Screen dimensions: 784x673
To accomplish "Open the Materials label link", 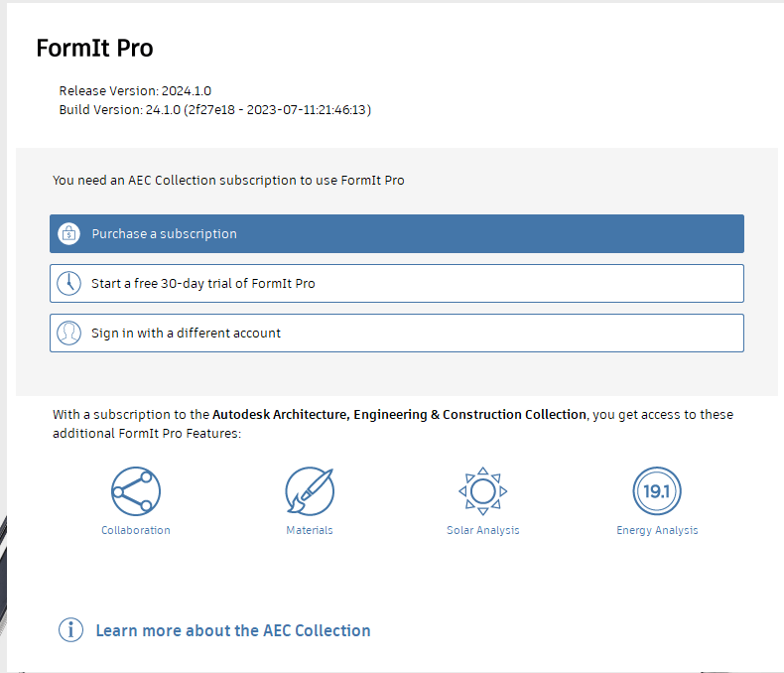I will coord(310,530).
